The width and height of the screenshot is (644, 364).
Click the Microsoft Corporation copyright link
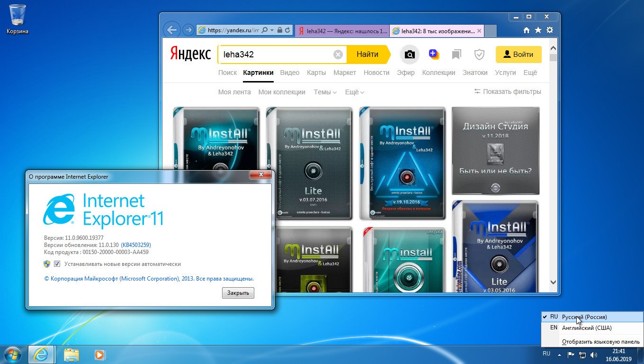point(149,279)
